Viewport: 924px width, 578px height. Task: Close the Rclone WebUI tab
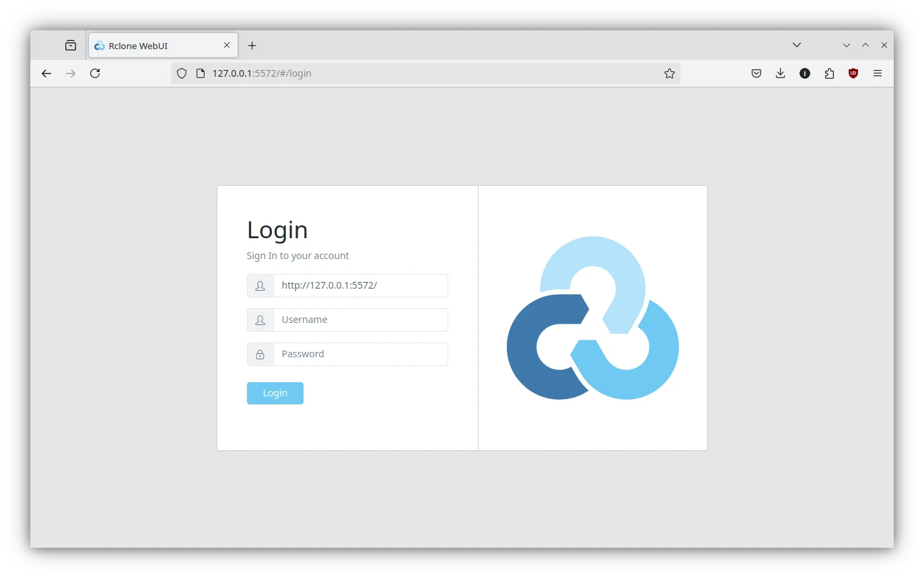point(227,46)
